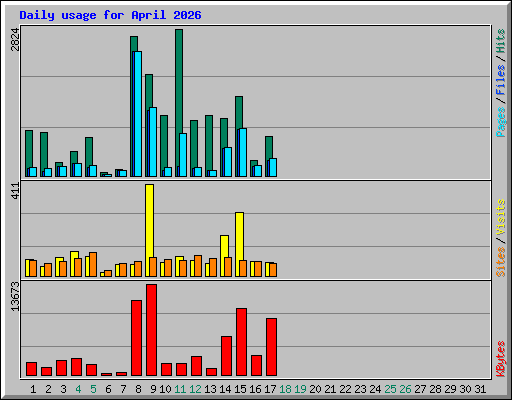Screen dimensions: 512x400
Task: Click the day 10 label on the x-axis
Action: 165,389
